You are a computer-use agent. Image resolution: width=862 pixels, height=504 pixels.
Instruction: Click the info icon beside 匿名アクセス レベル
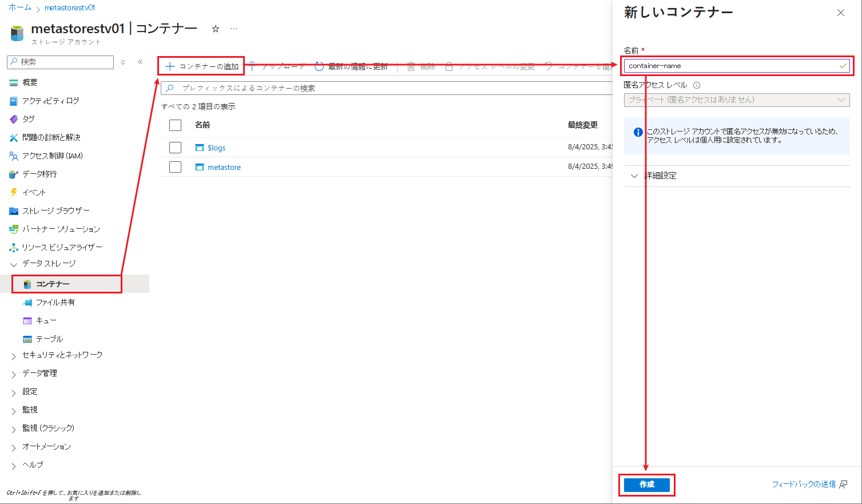(697, 85)
